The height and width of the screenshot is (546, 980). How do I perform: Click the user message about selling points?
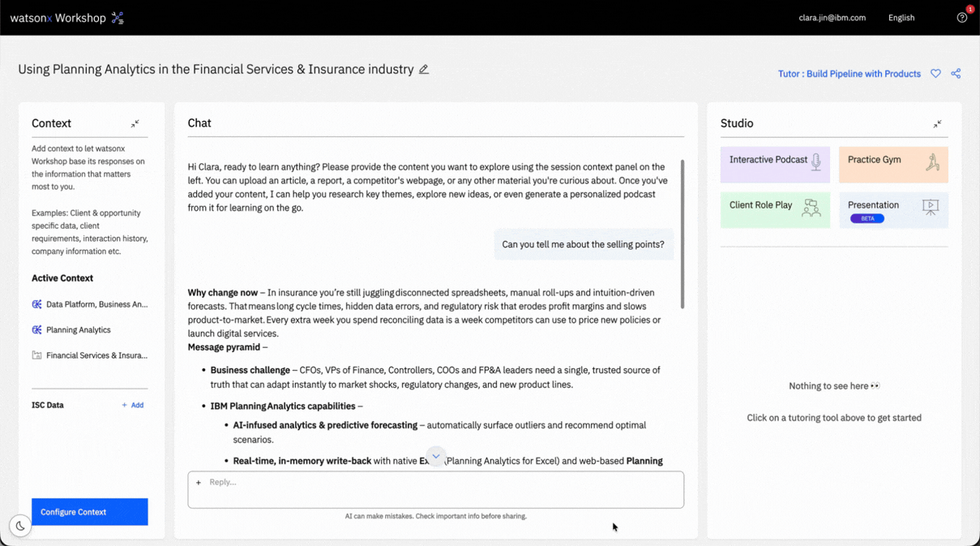click(x=584, y=245)
